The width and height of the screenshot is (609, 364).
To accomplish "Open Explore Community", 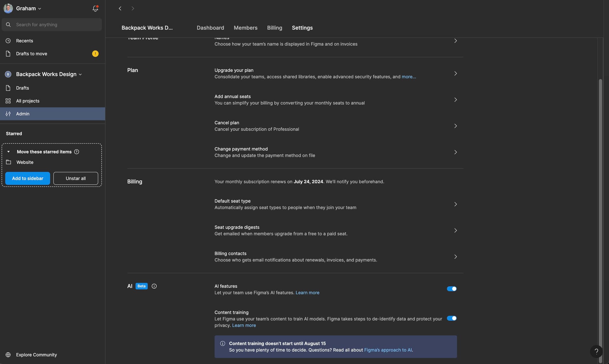I will click(x=36, y=354).
